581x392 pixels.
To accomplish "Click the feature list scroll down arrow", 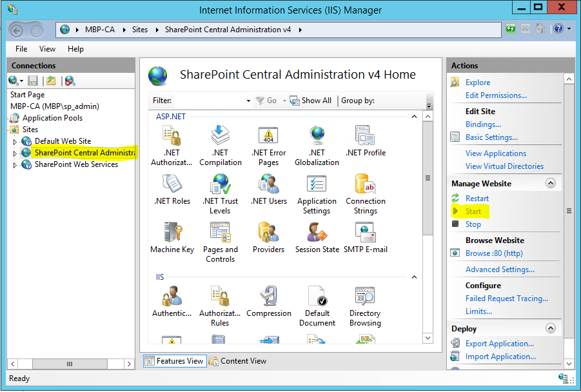I will [x=428, y=338].
